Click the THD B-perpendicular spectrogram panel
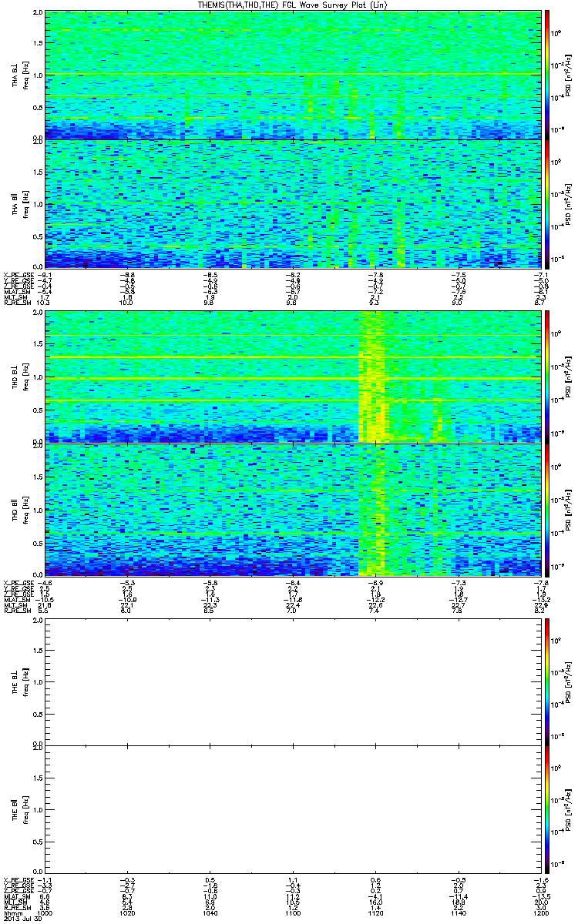 point(291,377)
